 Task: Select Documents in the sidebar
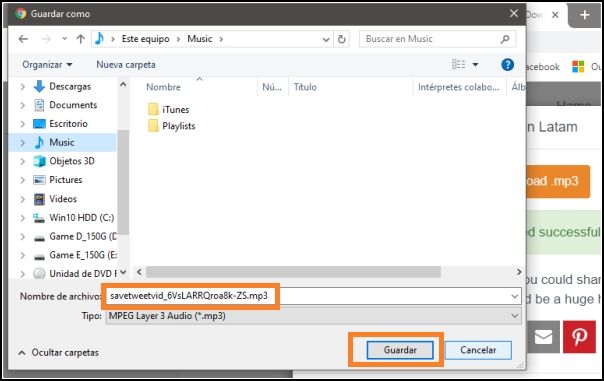(x=73, y=105)
